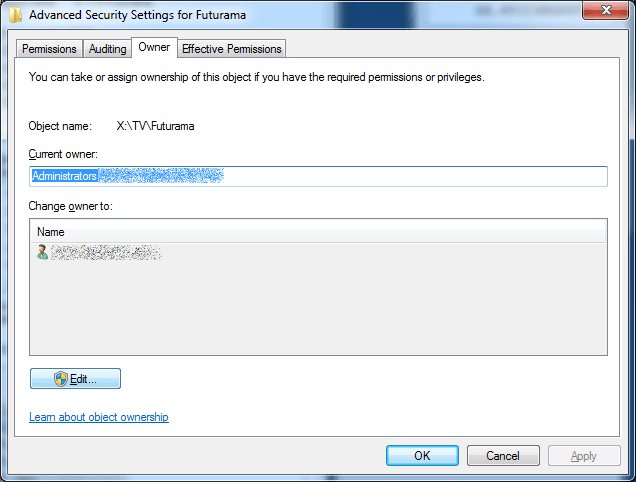Click the X:\TV\Futurama object path
Screen dimensions: 636x482
point(155,127)
